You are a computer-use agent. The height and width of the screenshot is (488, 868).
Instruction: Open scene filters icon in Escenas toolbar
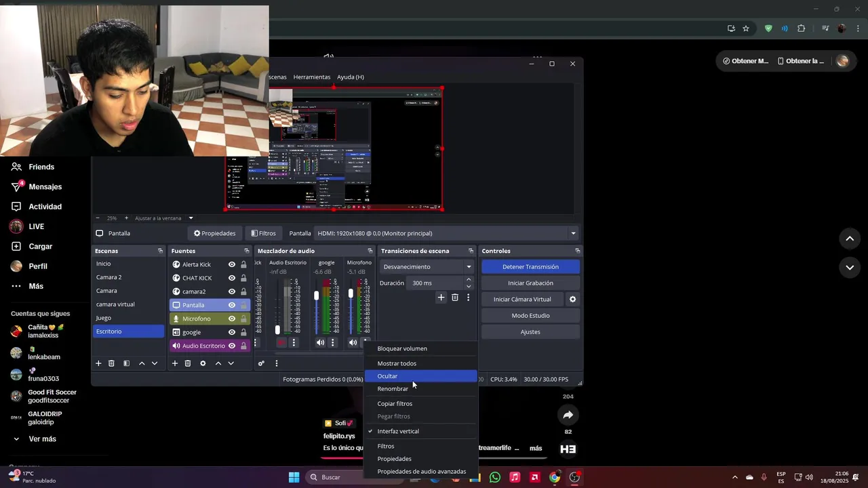pyautogui.click(x=126, y=363)
